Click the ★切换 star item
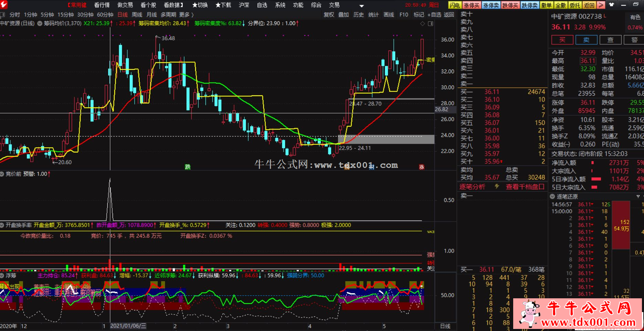This screenshot has height=331, width=644. (x=200, y=5)
